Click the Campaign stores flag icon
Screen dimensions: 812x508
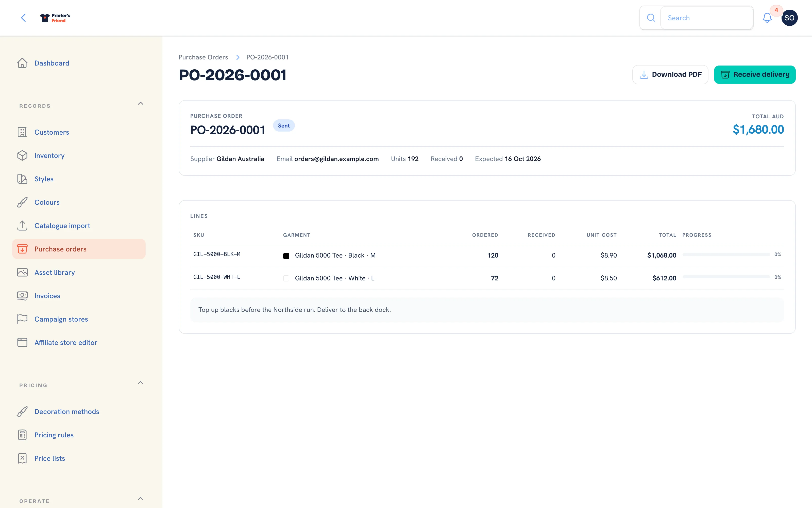point(22,319)
